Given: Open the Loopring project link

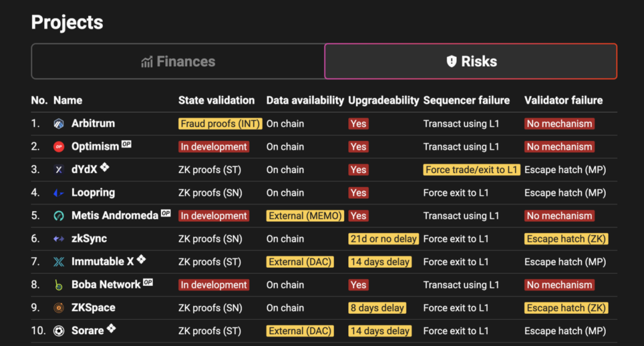Looking at the screenshot, I should (x=93, y=193).
